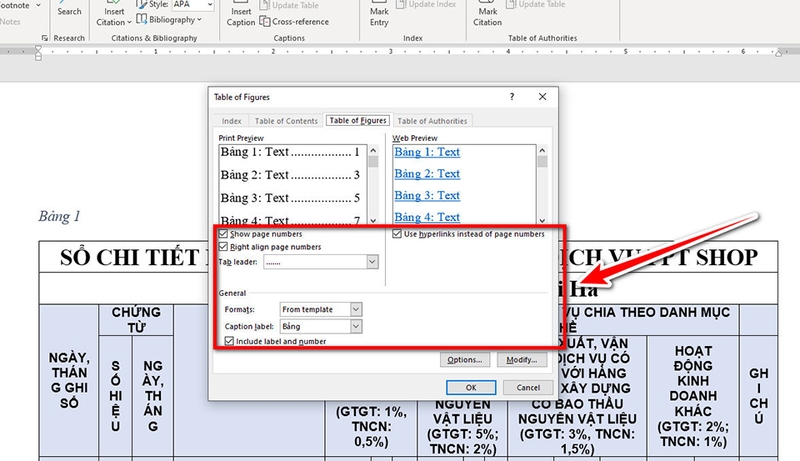This screenshot has height=461, width=800.
Task: Open the Caption label dropdown
Action: coord(356,326)
